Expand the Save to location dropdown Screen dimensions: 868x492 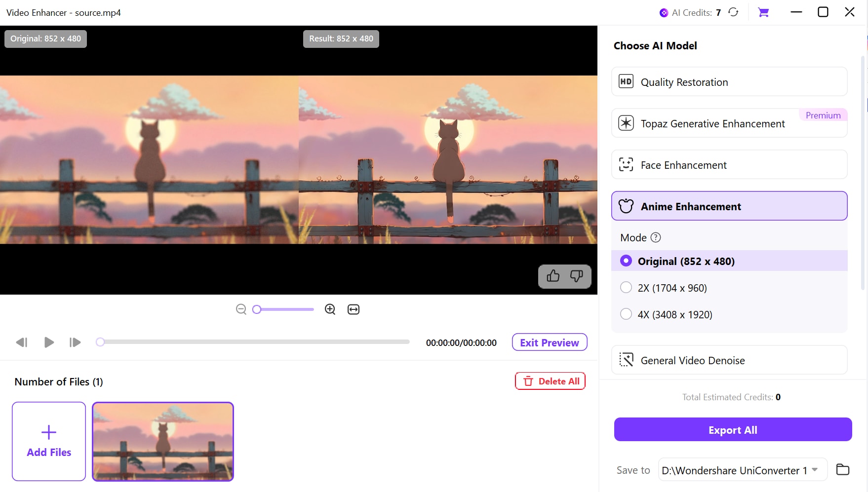point(815,470)
